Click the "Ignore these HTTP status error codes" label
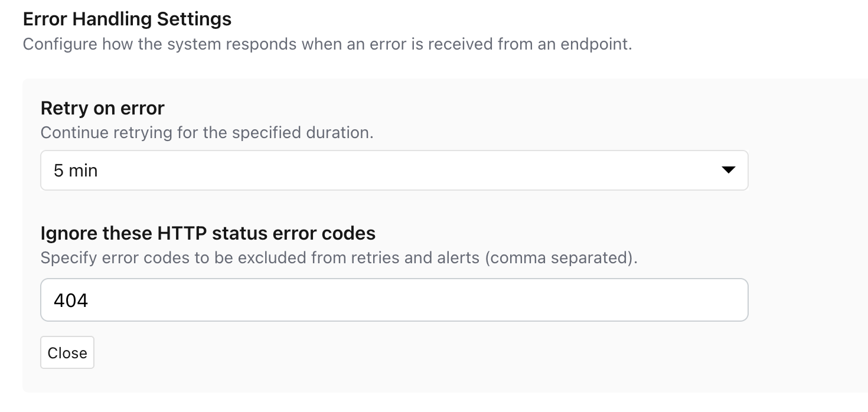The width and height of the screenshot is (868, 412). (x=208, y=233)
